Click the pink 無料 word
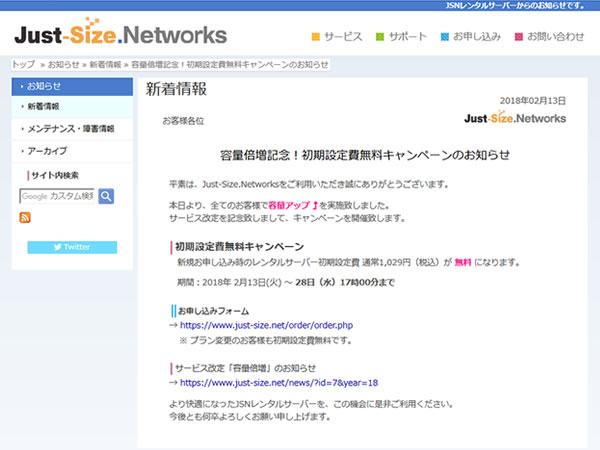This screenshot has width=600, height=450. [463, 262]
